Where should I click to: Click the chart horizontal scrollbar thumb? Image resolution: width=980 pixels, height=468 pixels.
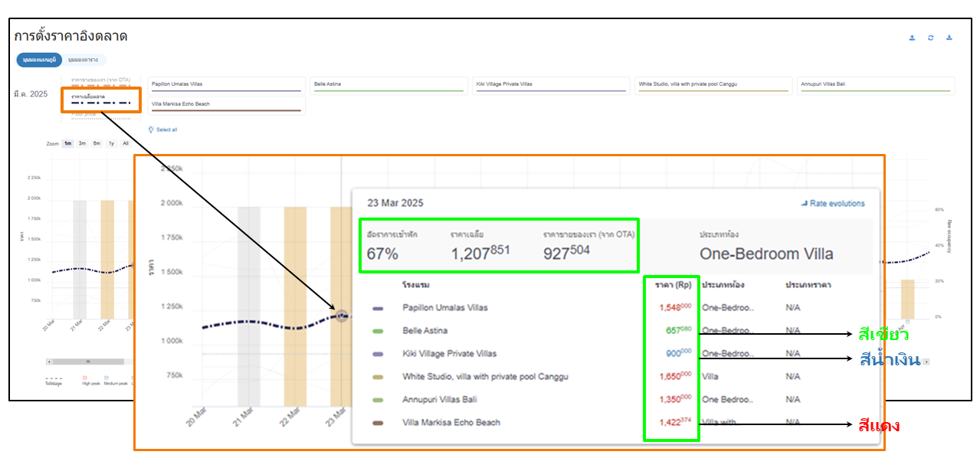pyautogui.click(x=88, y=362)
